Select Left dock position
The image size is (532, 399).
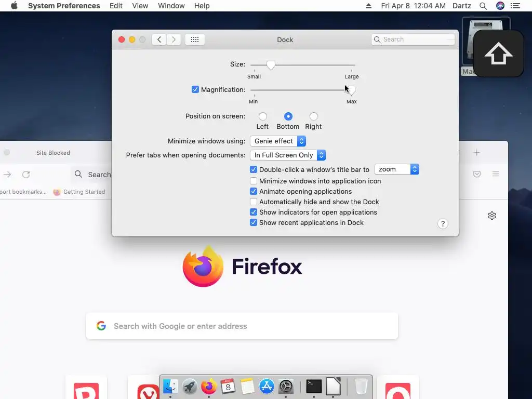coord(262,116)
